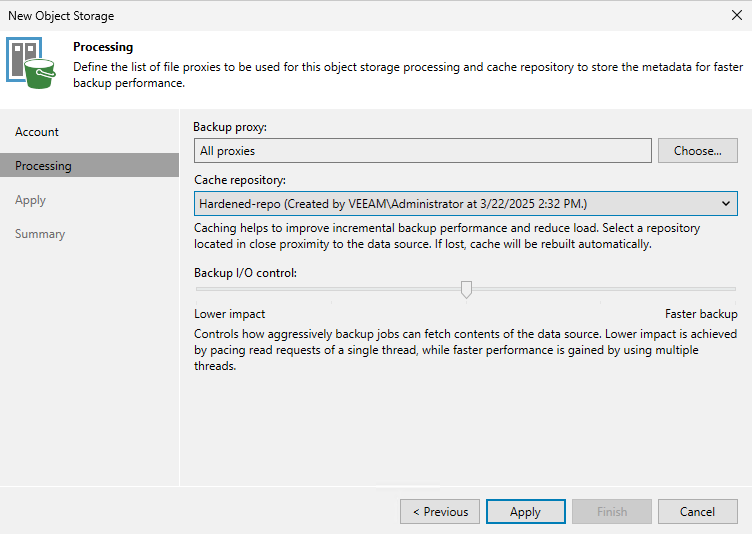Click the Backup I/O control slider thumb
Viewport: 752px width, 534px height.
coord(466,289)
